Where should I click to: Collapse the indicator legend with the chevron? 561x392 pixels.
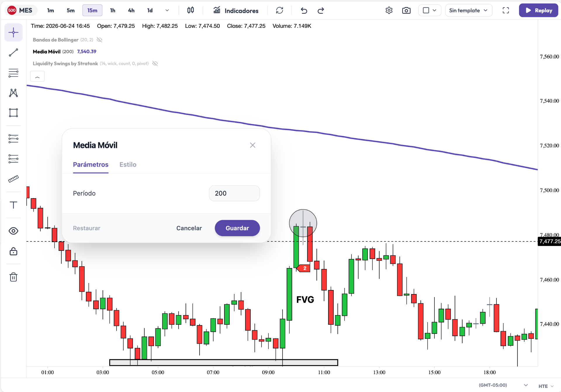[x=37, y=77]
